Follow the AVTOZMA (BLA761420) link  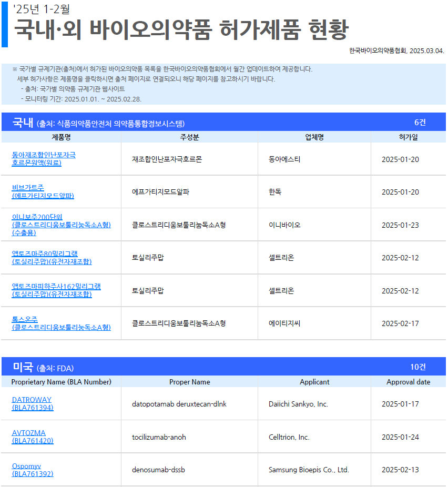click(x=33, y=437)
